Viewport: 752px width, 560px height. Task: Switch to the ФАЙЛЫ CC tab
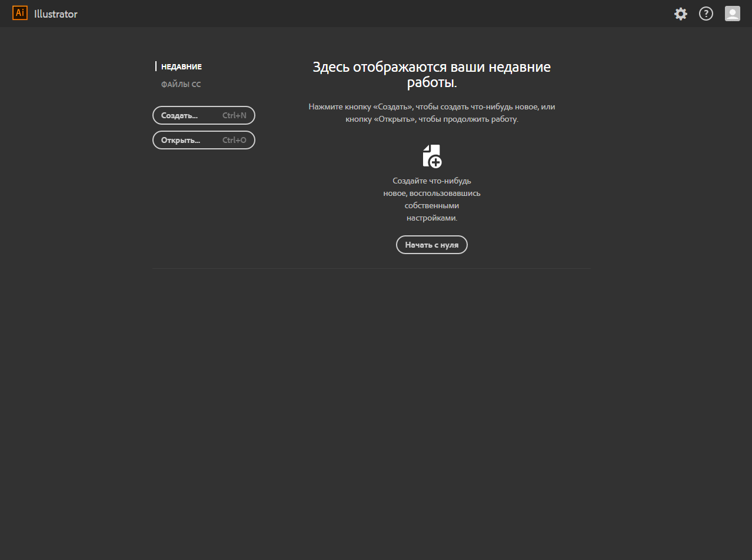point(181,85)
